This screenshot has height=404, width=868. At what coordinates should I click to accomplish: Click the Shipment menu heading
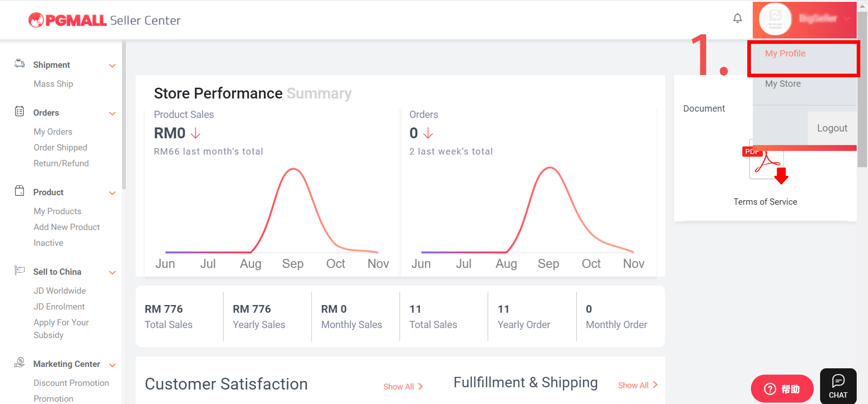coord(52,65)
